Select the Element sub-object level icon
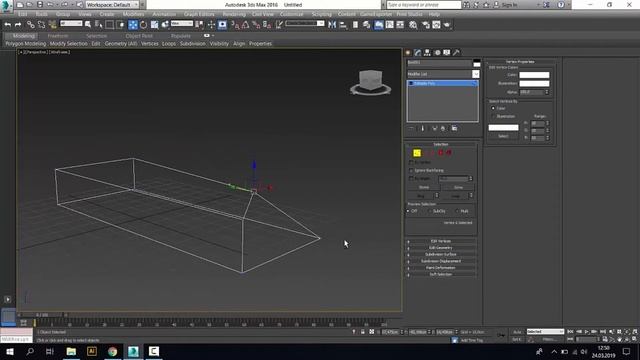 (x=449, y=153)
